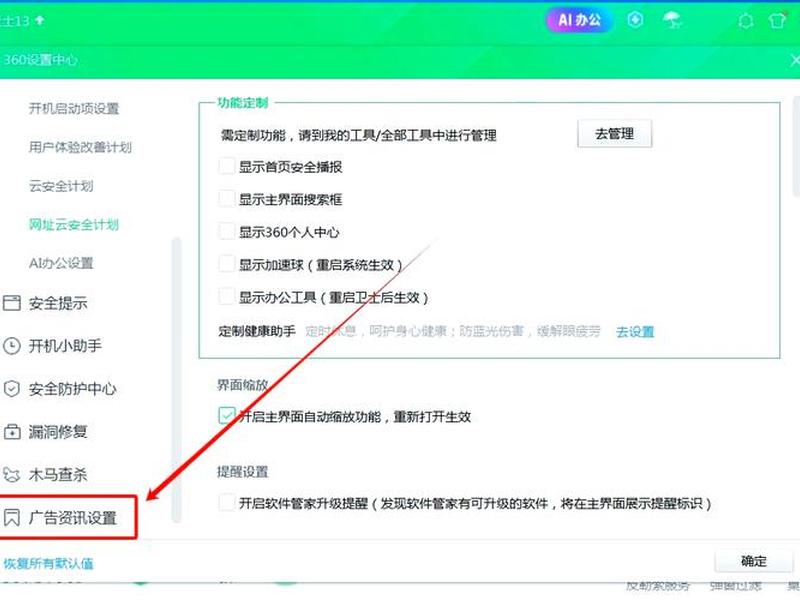Open the 广告资讯设置 section
The width and height of the screenshot is (800, 600).
(x=72, y=518)
